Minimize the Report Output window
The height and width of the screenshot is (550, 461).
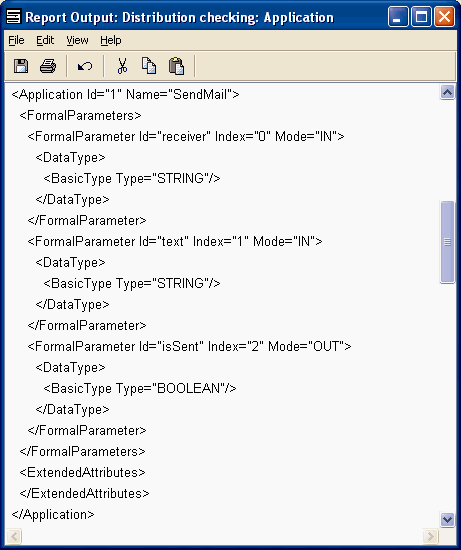tap(398, 16)
